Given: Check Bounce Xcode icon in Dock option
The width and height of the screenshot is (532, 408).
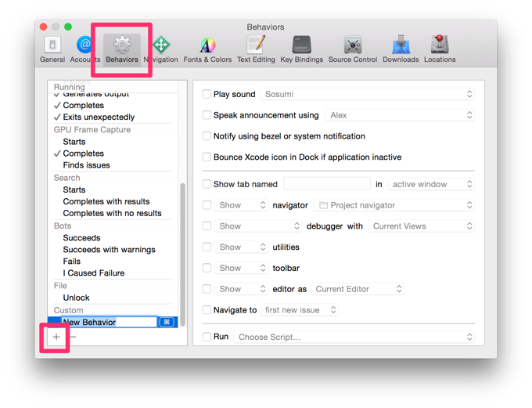Looking at the screenshot, I should click(207, 157).
